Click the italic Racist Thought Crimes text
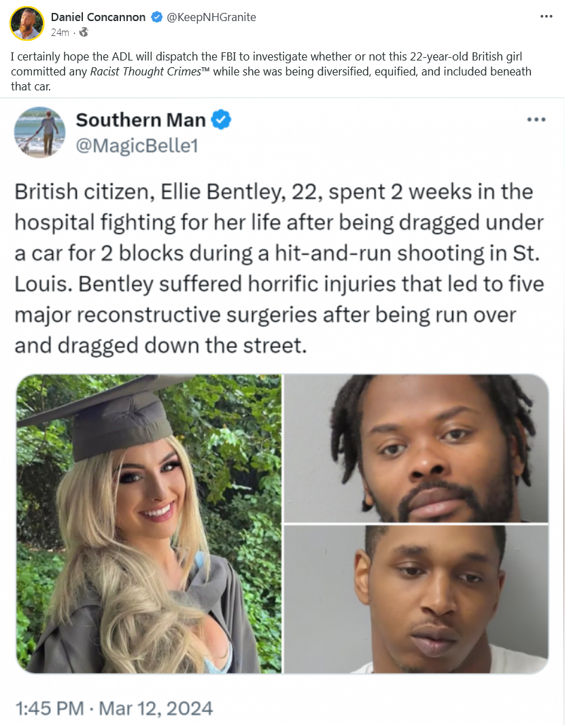This screenshot has width=567, height=728. [x=145, y=71]
